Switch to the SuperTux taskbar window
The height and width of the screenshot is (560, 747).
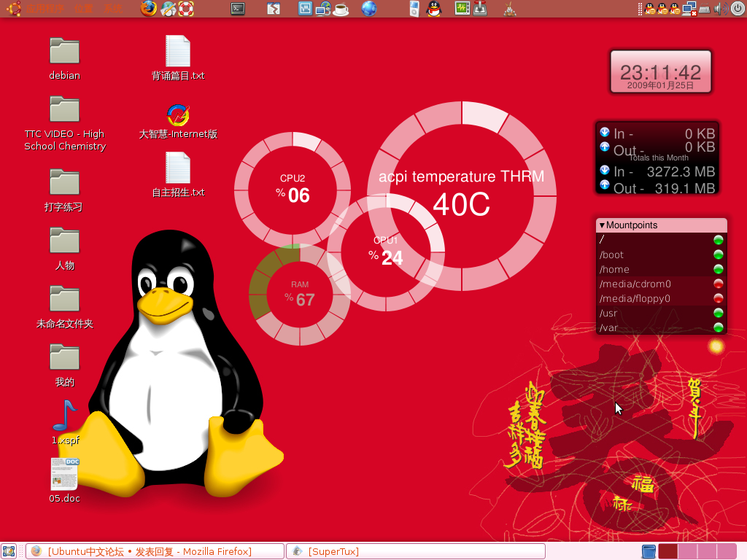(416, 551)
